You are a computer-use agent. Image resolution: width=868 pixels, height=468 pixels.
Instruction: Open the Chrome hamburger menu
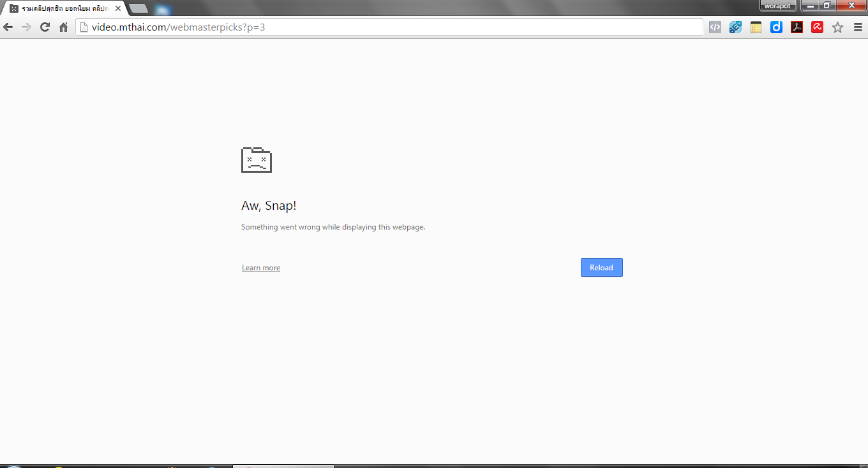pyautogui.click(x=858, y=27)
